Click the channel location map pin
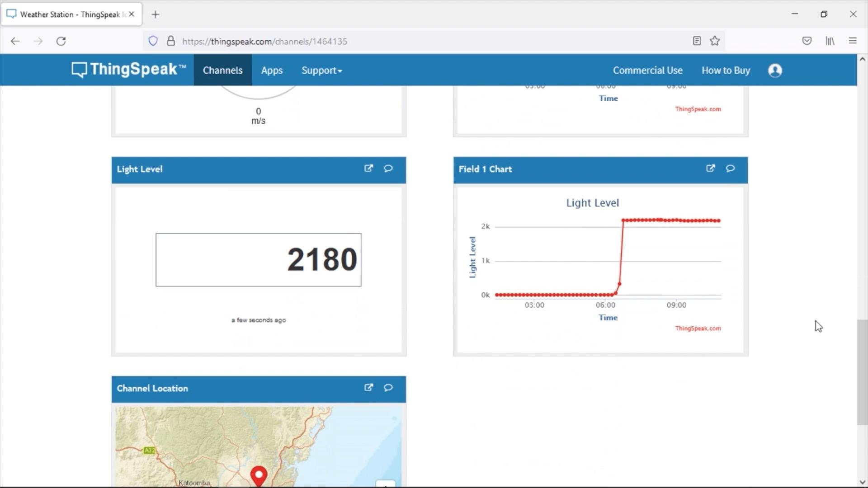Image resolution: width=868 pixels, height=488 pixels. coord(258,474)
